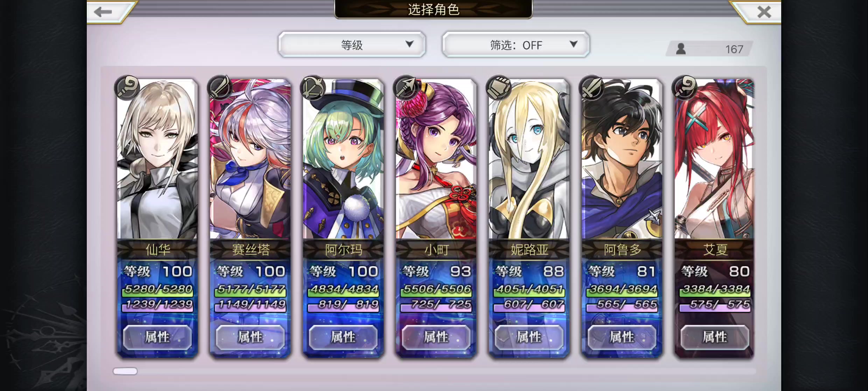The height and width of the screenshot is (391, 868).
Task: Click the sword weapon icon on 赛丝塔
Action: tap(220, 87)
